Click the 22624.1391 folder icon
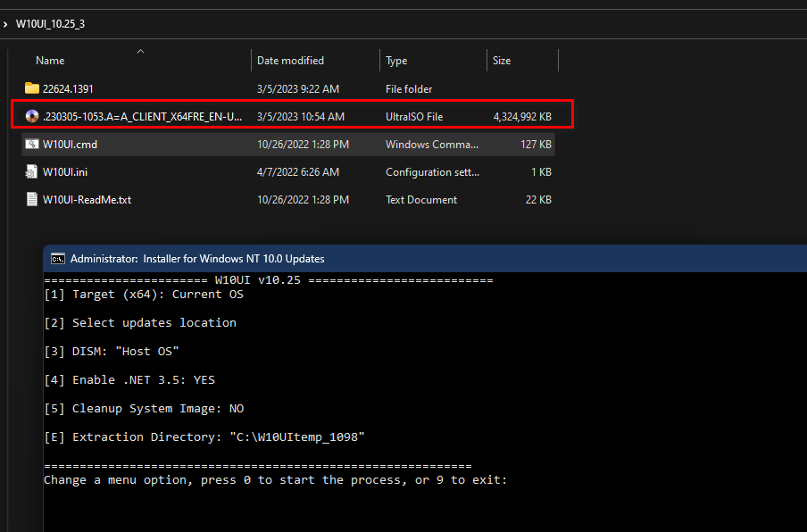Image resolution: width=807 pixels, height=532 pixels. coord(32,88)
